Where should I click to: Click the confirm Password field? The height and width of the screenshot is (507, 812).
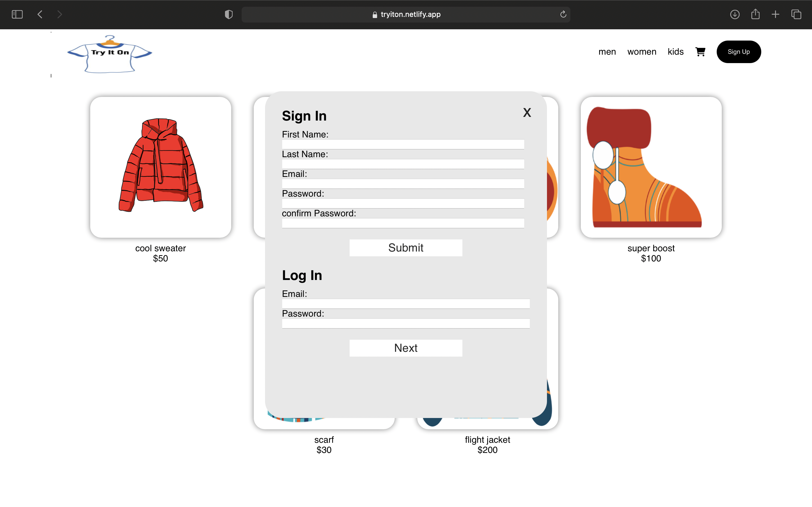403,223
